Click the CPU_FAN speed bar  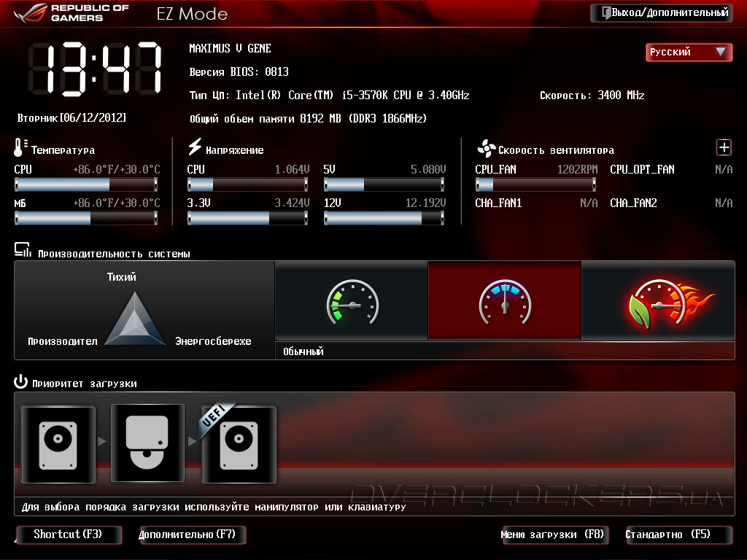coord(535,184)
